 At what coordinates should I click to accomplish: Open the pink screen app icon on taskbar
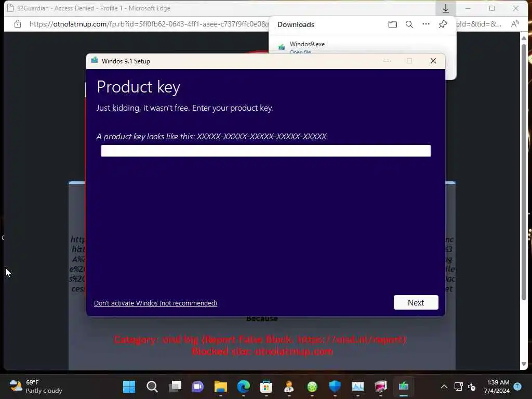coord(381,387)
